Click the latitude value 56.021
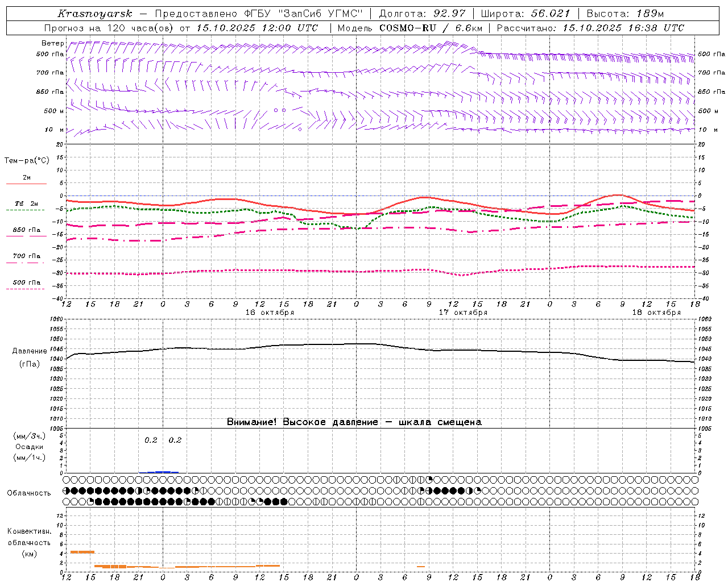 pos(551,14)
